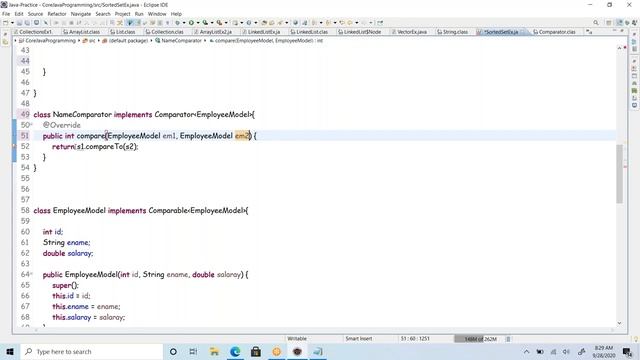Open the Refactor menu
This screenshot has height=360, width=640.
pyautogui.click(x=57, y=14)
